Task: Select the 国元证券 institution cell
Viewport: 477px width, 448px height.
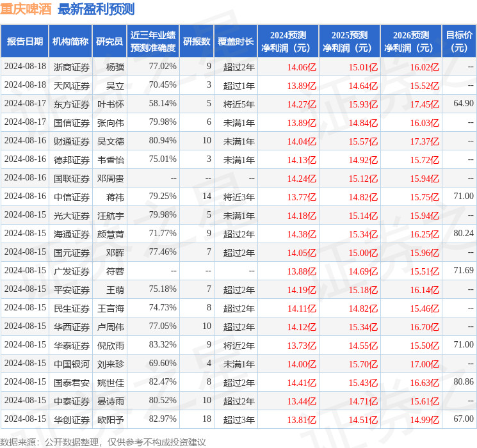Action: tap(72, 253)
